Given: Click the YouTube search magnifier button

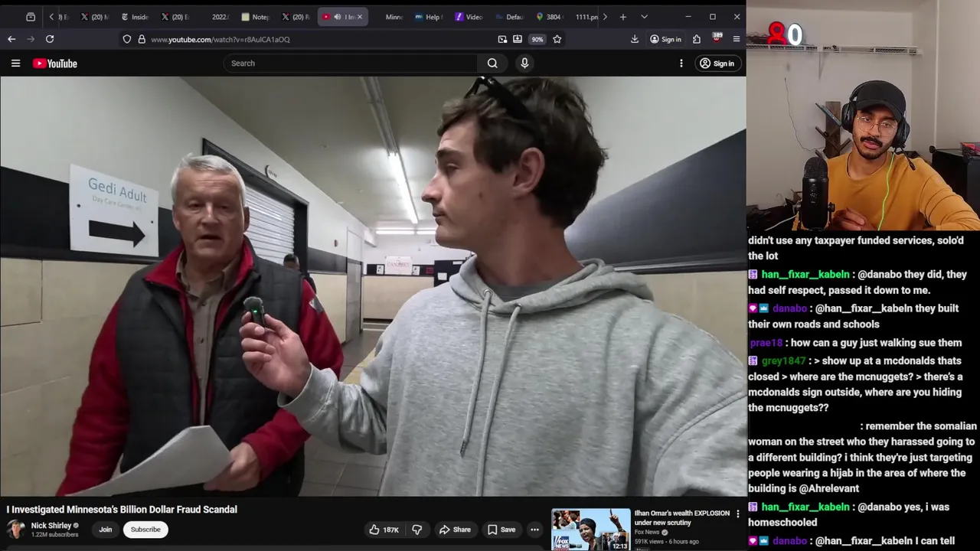Looking at the screenshot, I should click(492, 64).
